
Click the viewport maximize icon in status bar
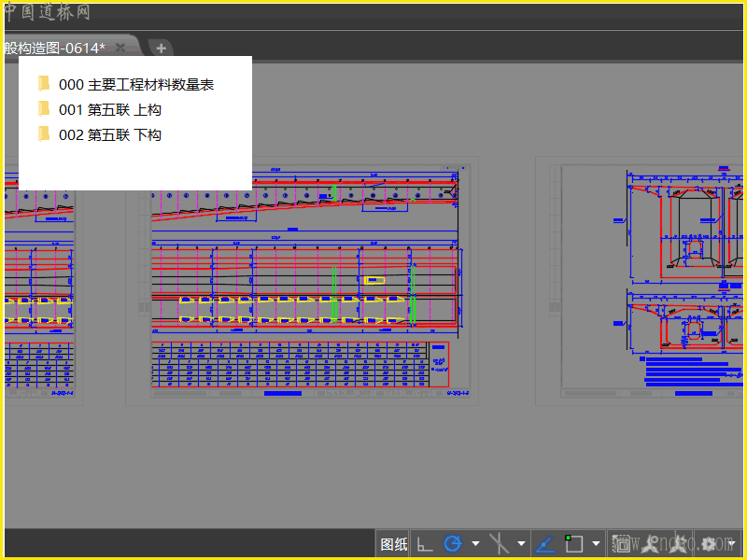pos(621,543)
